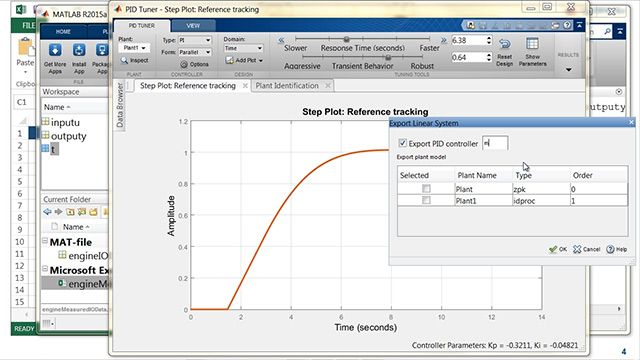Screen dimensions: 640x360
Task: Select the checkbox for Plant1 row
Action: coord(426,200)
